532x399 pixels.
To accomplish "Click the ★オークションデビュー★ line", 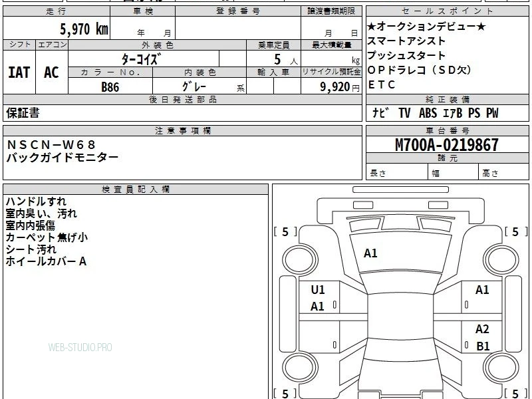I will point(426,27).
